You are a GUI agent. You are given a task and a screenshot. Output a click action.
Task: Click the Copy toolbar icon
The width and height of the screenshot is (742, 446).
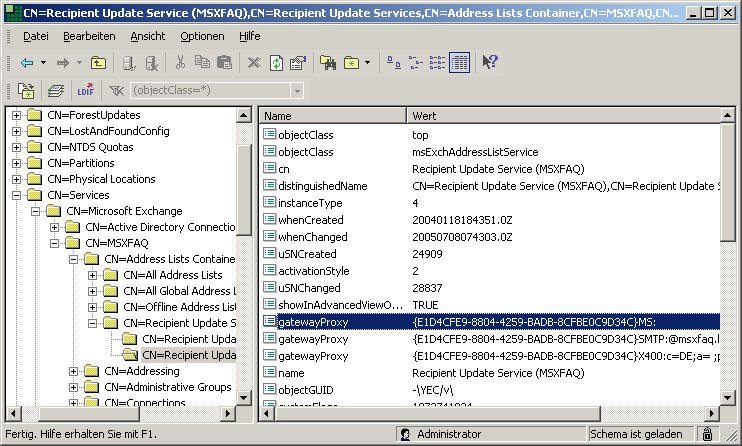click(x=203, y=62)
